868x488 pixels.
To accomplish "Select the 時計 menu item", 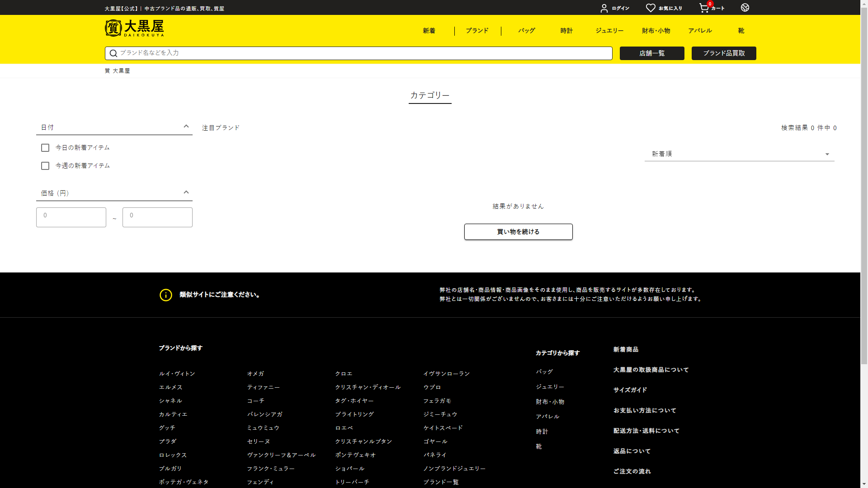I will 566,31.
